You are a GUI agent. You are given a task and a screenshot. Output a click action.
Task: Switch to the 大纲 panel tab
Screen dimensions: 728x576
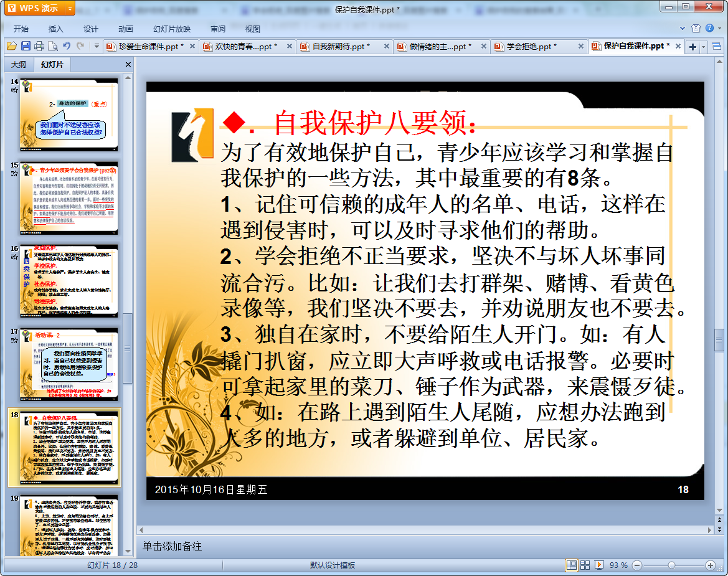(19, 65)
